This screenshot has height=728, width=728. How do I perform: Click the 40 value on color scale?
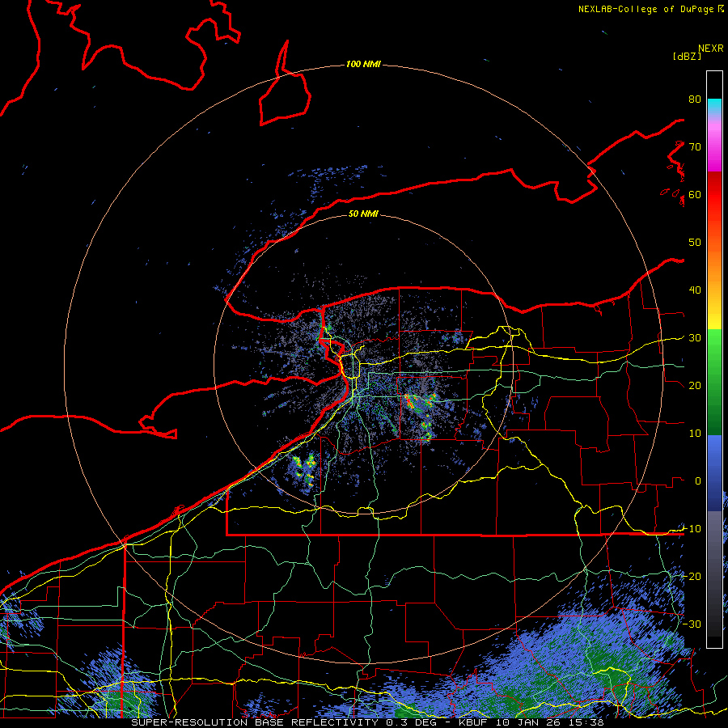point(695,290)
